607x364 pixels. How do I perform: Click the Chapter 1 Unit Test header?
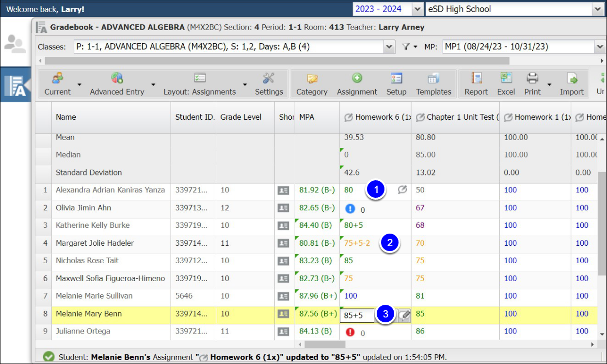(x=455, y=117)
